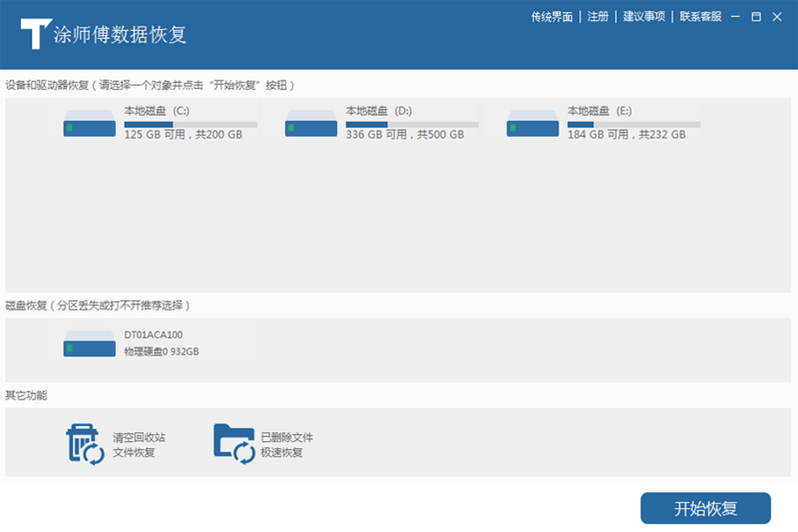Image resolution: width=798 pixels, height=532 pixels.
Task: Select the C: drive for recovery
Action: (x=160, y=124)
